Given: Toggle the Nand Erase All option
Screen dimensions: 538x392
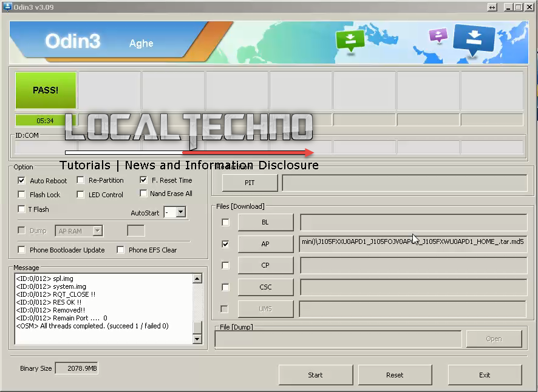Looking at the screenshot, I should click(x=143, y=193).
